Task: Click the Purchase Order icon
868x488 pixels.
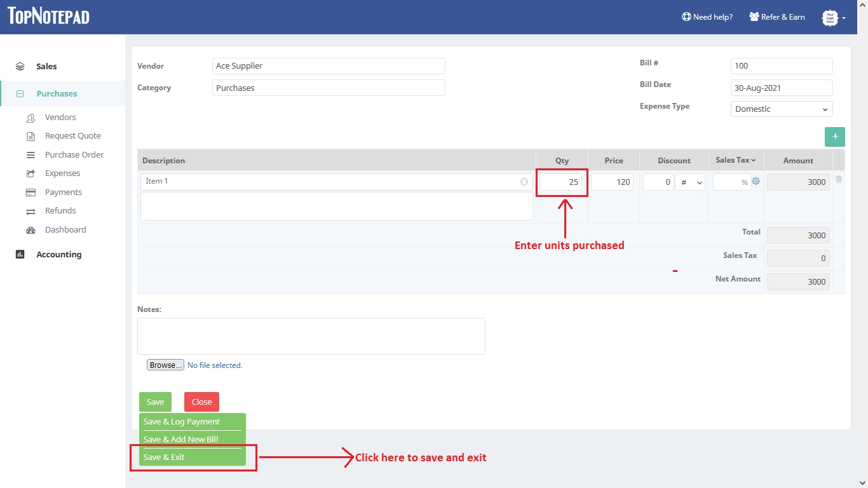Action: tap(30, 154)
